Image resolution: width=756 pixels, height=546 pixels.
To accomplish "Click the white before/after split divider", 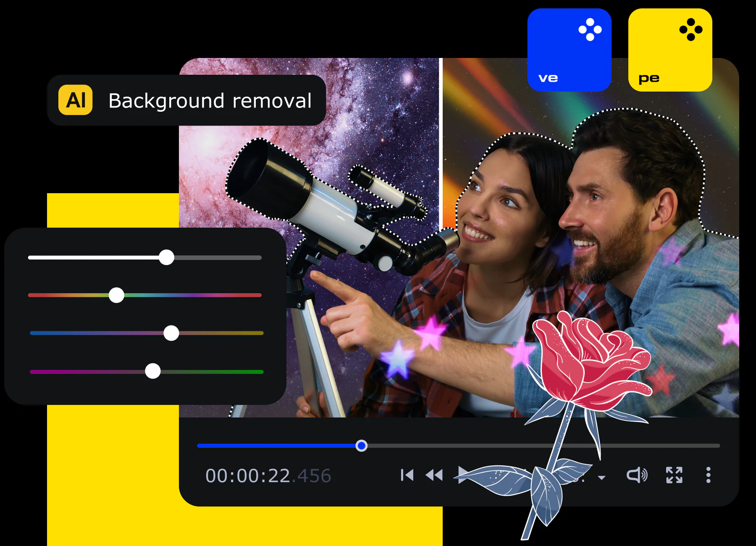I will click(x=441, y=143).
